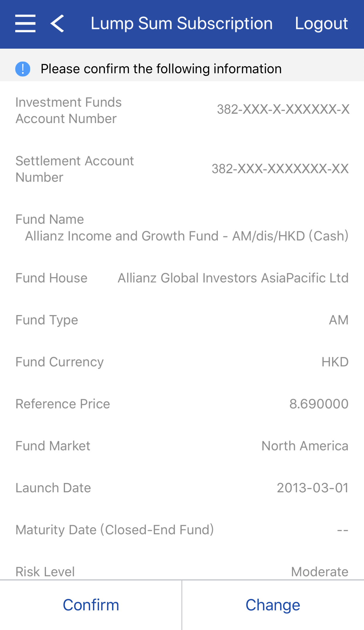
Task: Confirm the subscription details
Action: tap(91, 605)
